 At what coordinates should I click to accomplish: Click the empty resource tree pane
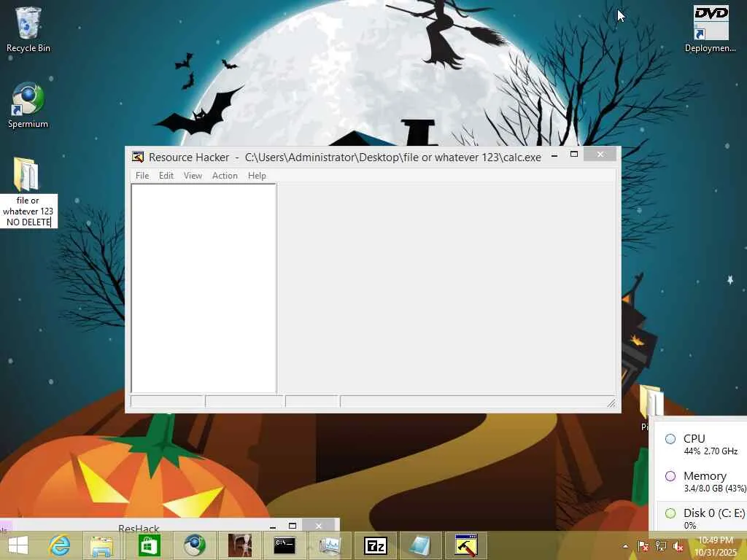(204, 288)
